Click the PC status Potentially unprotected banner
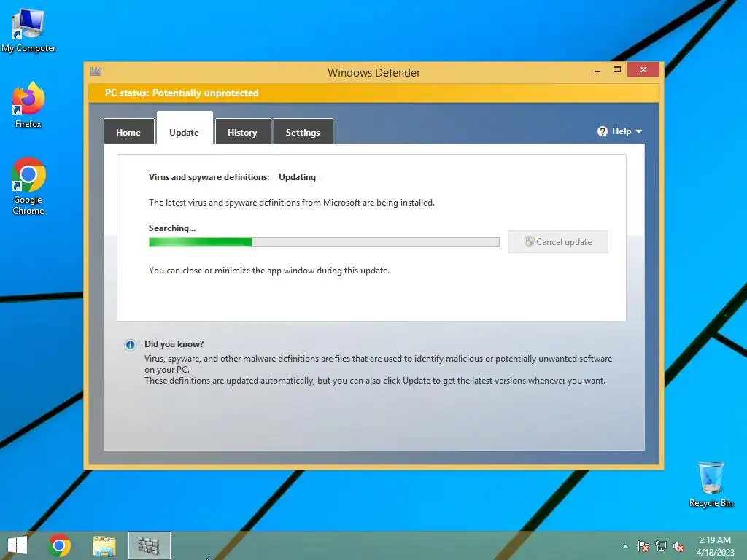Screen dimensions: 747x560 373,93
